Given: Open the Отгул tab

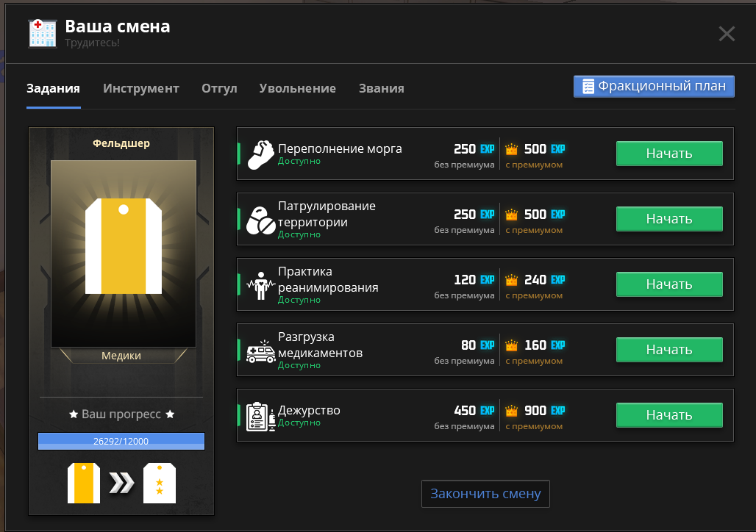Looking at the screenshot, I should tap(219, 89).
